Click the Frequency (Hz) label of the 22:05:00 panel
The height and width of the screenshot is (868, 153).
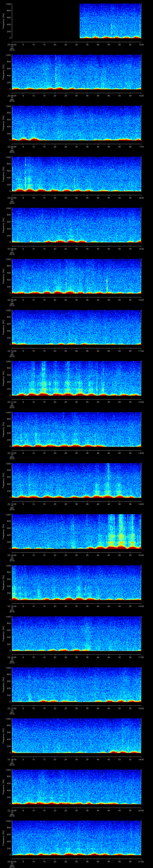coord(3,72)
